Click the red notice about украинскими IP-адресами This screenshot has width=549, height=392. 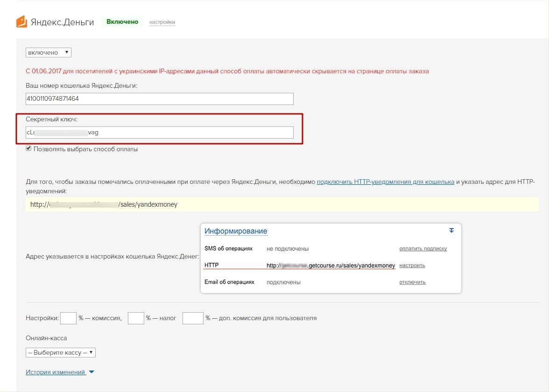[227, 71]
